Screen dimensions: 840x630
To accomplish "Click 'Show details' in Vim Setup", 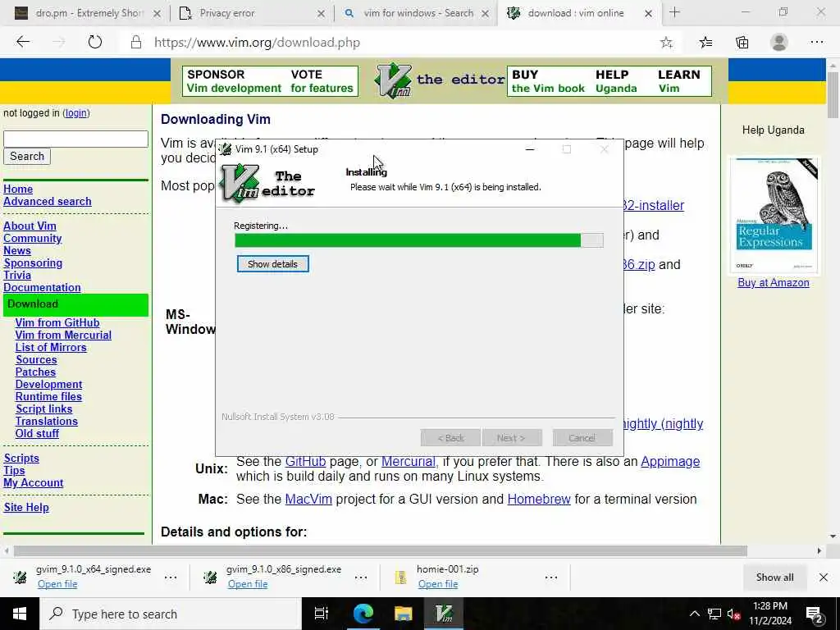I will click(272, 264).
